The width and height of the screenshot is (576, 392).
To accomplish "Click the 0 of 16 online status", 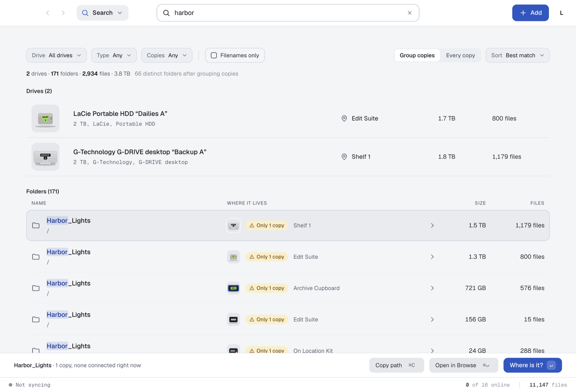I will pyautogui.click(x=488, y=385).
